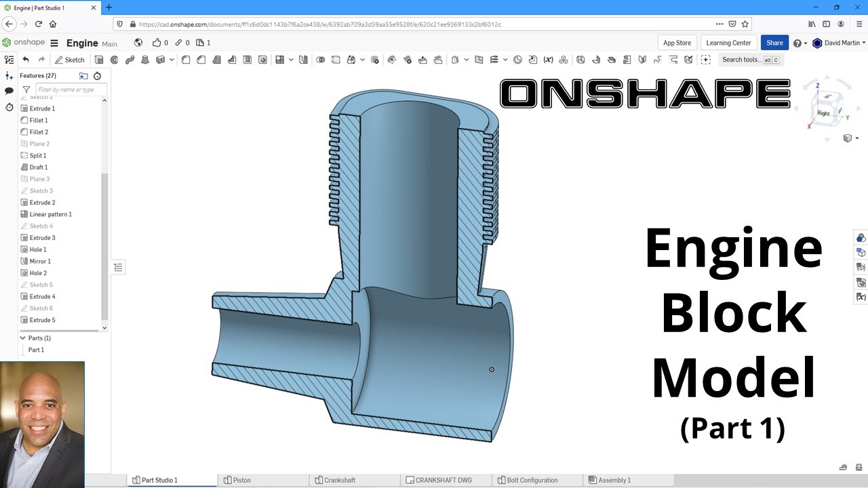The height and width of the screenshot is (488, 868).
Task: Click the Features list vertical scrollbar
Action: [104, 247]
